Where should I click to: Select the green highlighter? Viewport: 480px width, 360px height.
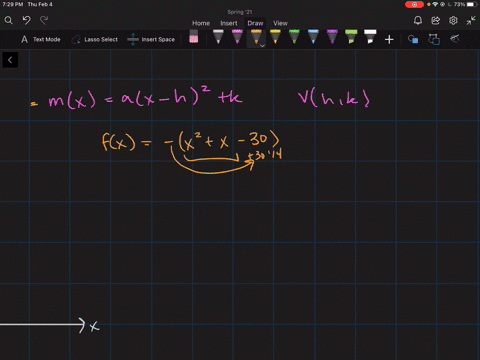coord(351,36)
